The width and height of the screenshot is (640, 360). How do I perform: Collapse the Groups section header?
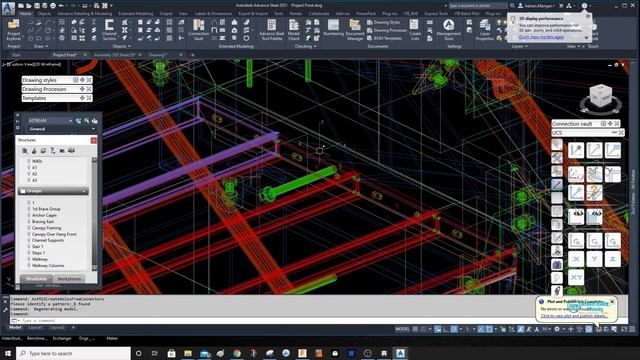click(53, 191)
